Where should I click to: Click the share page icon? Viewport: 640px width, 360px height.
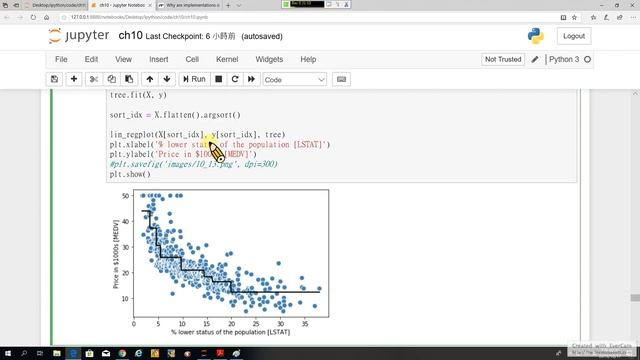pos(620,17)
